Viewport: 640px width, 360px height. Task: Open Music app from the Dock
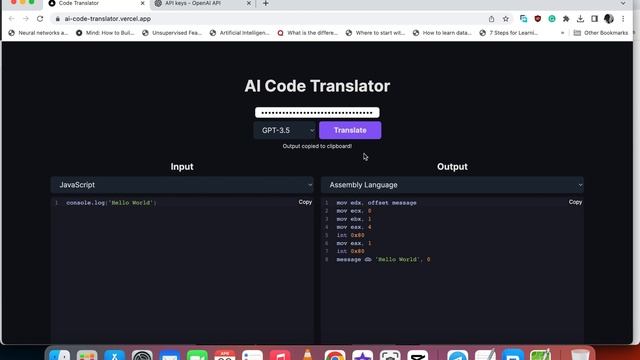point(280,355)
